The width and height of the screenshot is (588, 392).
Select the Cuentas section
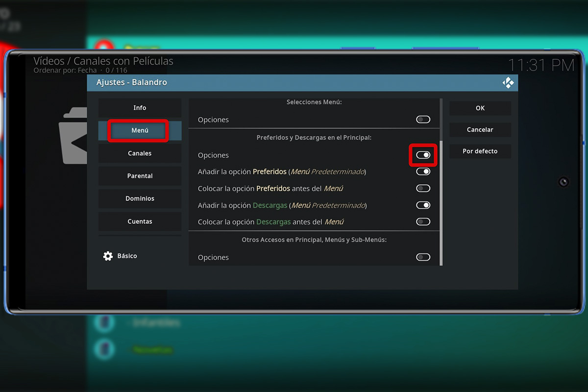[139, 221]
